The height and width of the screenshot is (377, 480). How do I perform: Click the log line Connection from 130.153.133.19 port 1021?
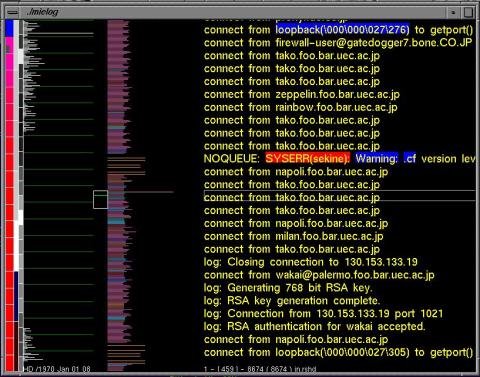(x=323, y=314)
